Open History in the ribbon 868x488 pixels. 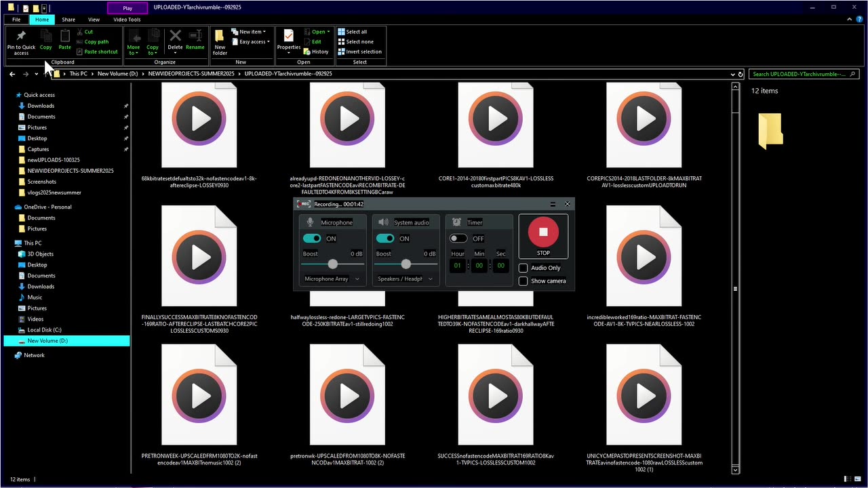coord(316,52)
